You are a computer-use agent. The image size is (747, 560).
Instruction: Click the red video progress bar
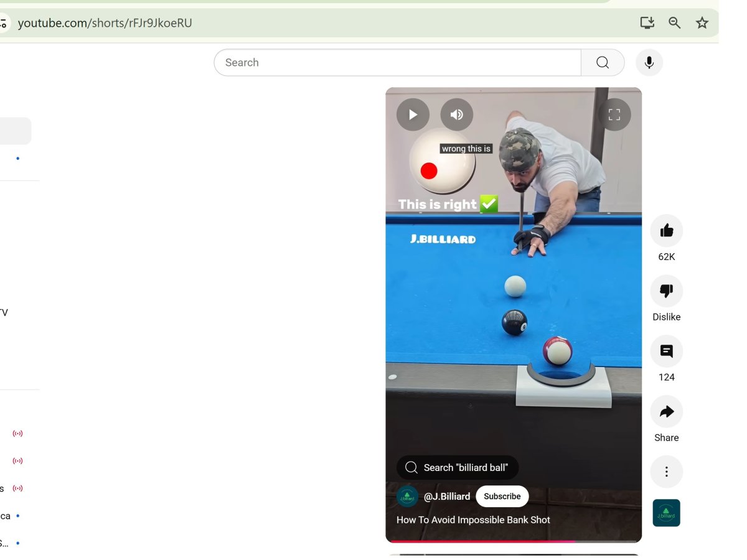479,541
